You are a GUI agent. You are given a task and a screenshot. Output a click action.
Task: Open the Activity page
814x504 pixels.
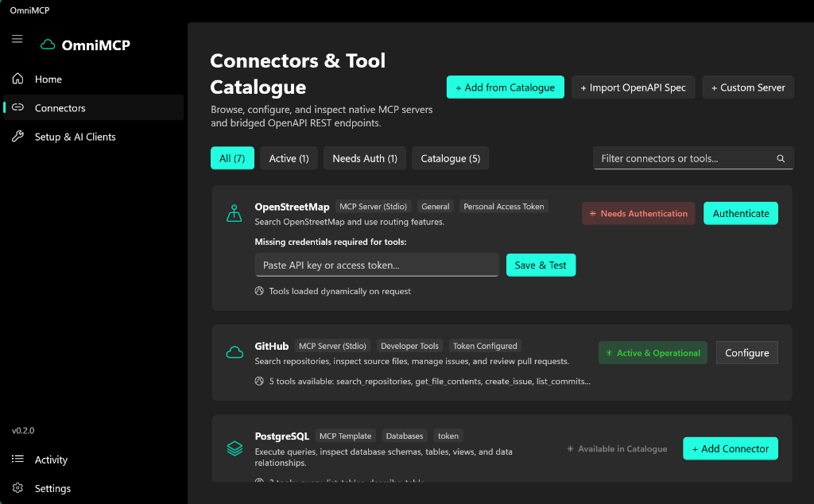coord(94,459)
